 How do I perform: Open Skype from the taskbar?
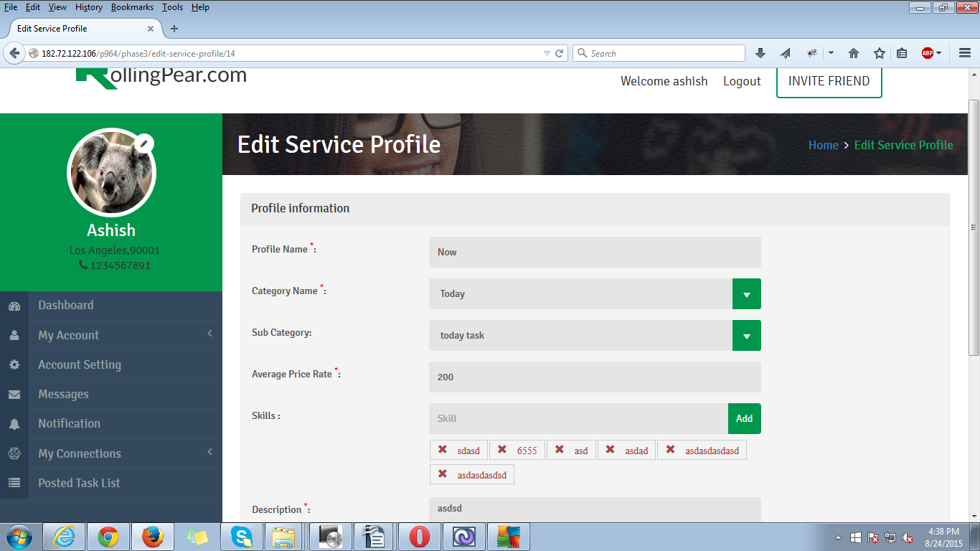[242, 536]
